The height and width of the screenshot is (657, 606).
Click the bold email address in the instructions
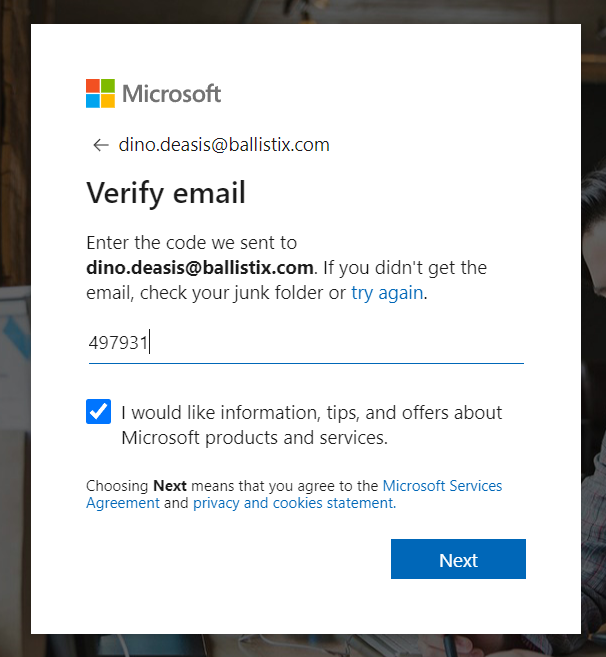pos(200,268)
